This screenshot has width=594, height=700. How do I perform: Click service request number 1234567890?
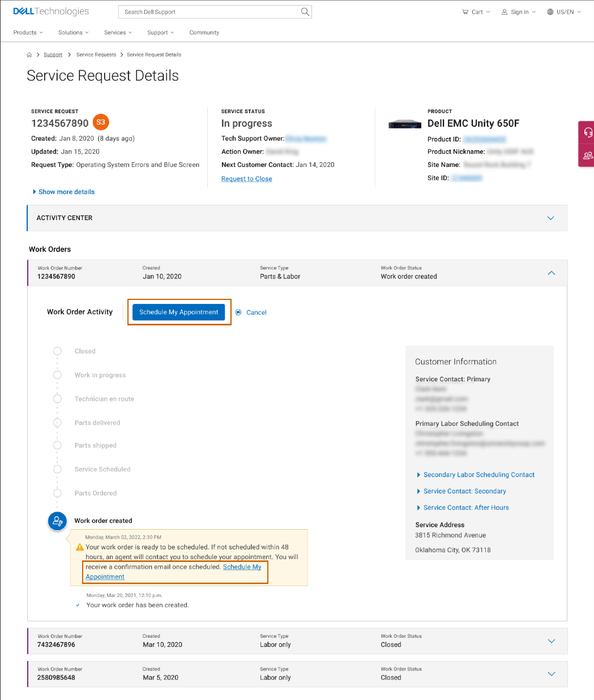[x=60, y=123]
